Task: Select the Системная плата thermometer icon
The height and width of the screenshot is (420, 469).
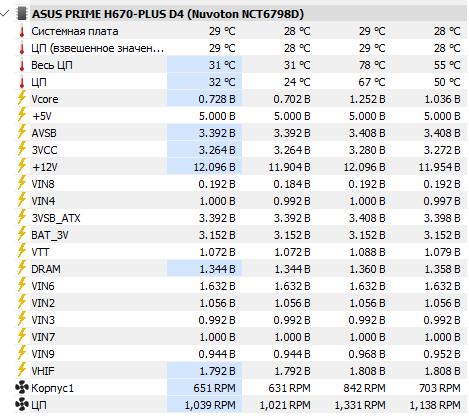Action: pos(22,31)
